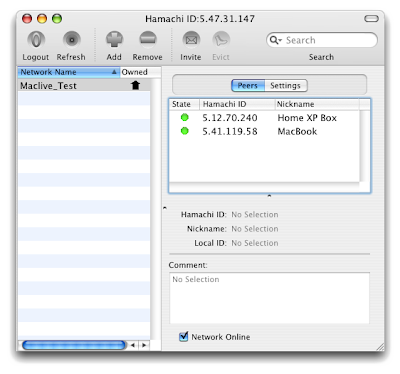This screenshot has height=374, width=400.
Task: Select the MacBook nickname
Action: [x=297, y=131]
